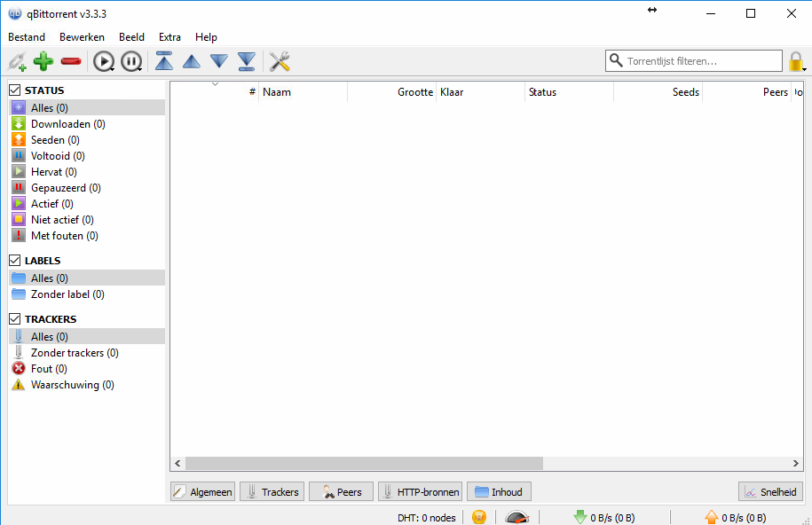The height and width of the screenshot is (525, 812).
Task: Sort by the Grootte column header
Action: click(391, 92)
